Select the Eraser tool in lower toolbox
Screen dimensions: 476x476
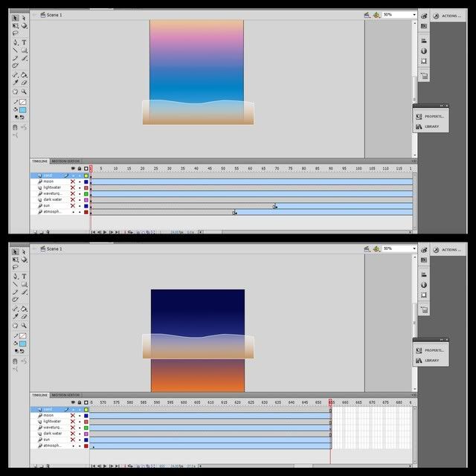click(x=24, y=316)
